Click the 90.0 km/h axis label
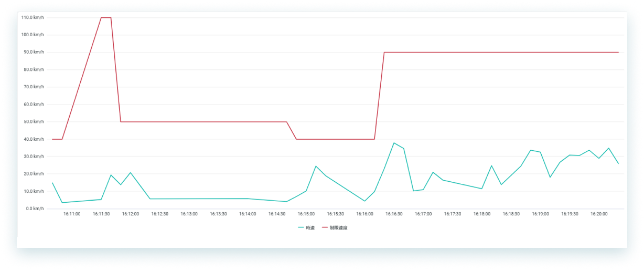 [x=34, y=52]
